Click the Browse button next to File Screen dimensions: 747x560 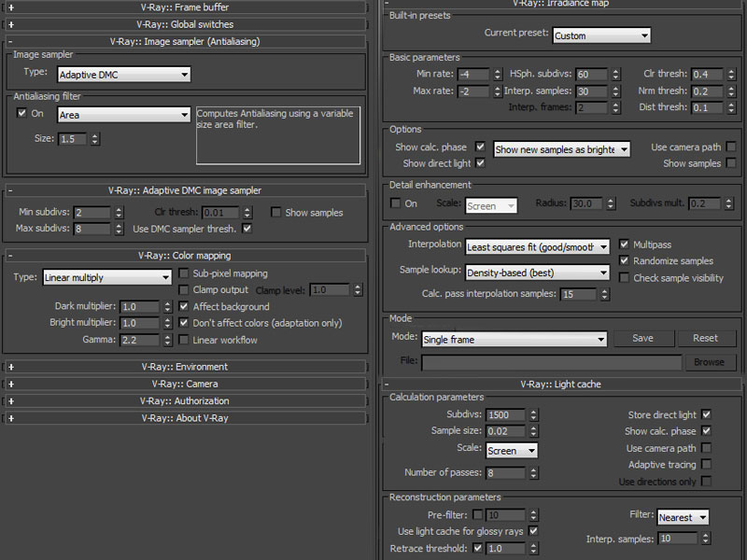[x=709, y=362]
